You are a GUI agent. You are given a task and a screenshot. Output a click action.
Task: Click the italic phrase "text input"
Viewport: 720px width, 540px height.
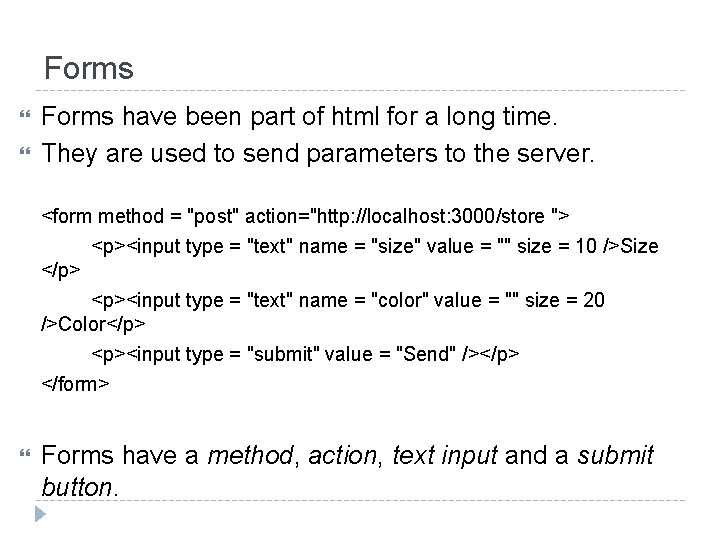(442, 455)
